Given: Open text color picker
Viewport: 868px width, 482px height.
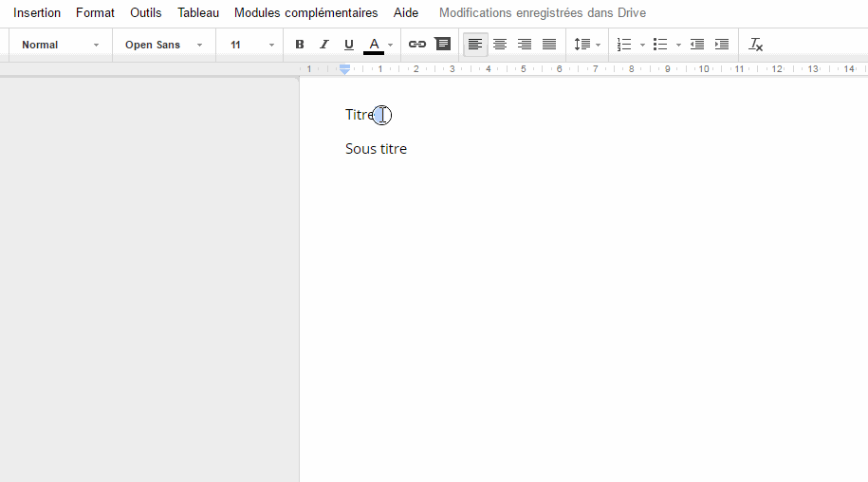Looking at the screenshot, I should (374, 45).
